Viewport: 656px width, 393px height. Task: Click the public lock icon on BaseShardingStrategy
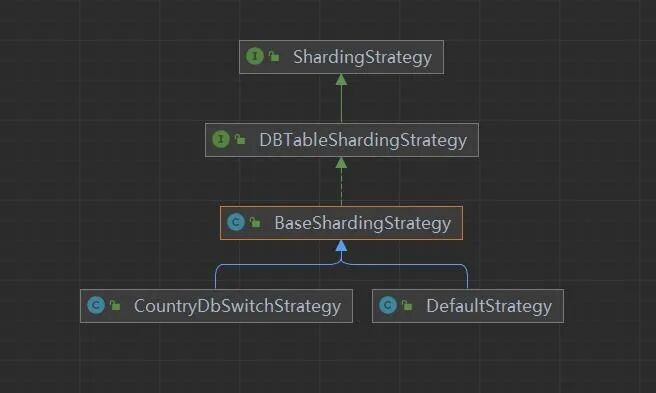coord(255,222)
